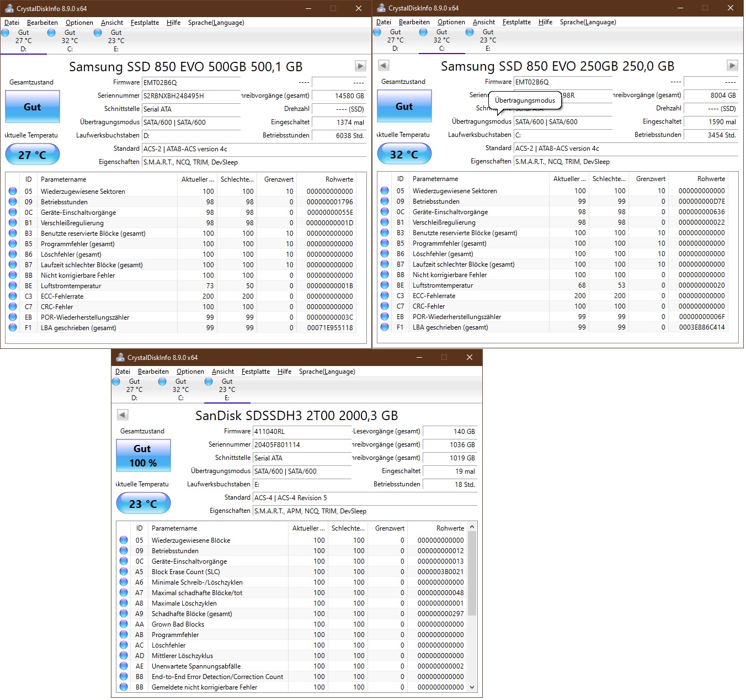Open Hilfe menu in Samsung 250GB window
746x700 pixels.
tap(545, 22)
